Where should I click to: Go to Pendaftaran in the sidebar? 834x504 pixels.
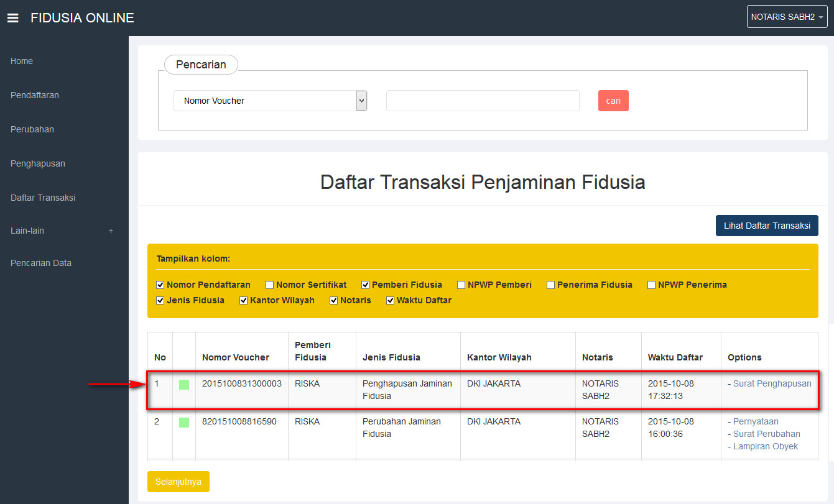pos(35,95)
